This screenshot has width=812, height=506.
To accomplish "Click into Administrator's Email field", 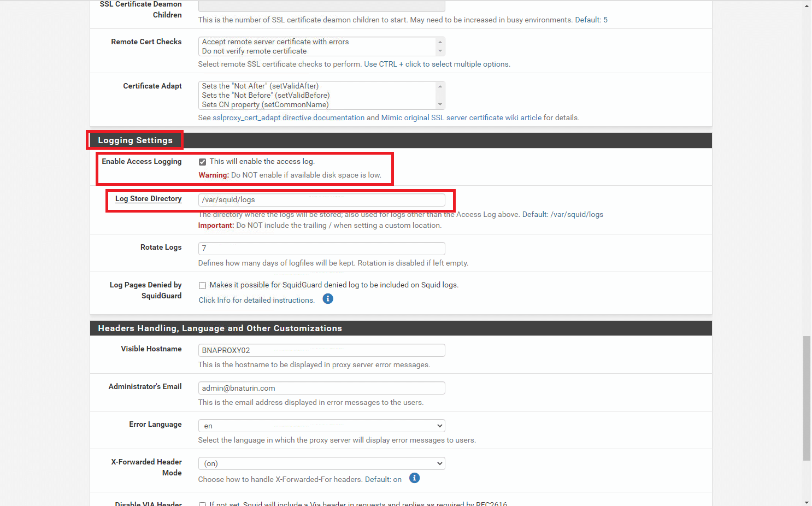I will tap(321, 388).
